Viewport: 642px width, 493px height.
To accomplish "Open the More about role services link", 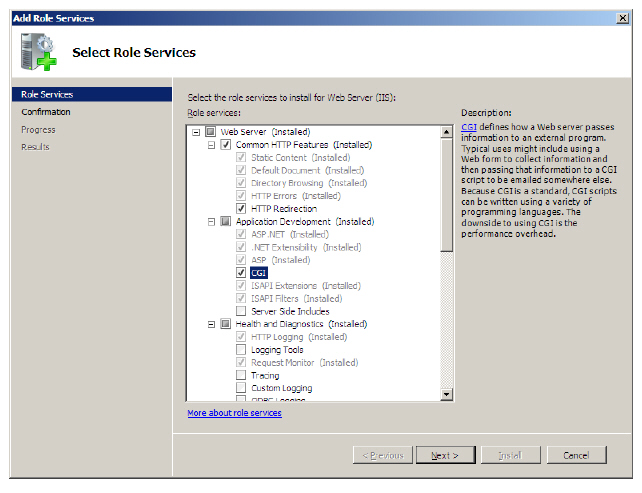I will [234, 413].
